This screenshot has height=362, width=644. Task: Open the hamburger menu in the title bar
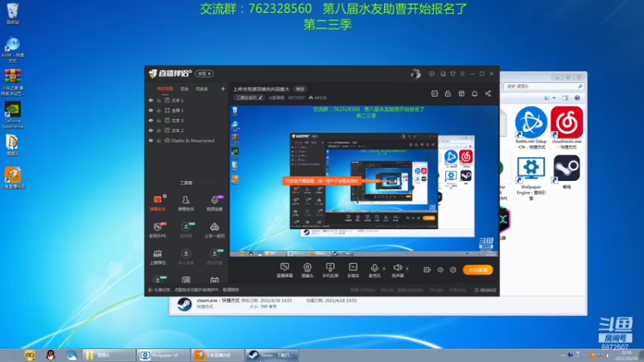tap(462, 74)
